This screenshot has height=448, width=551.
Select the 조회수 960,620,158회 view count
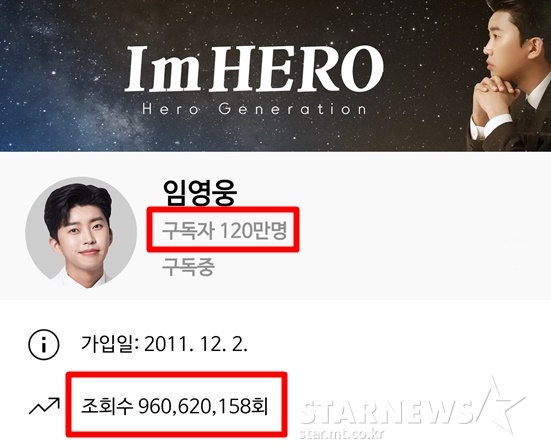(175, 406)
